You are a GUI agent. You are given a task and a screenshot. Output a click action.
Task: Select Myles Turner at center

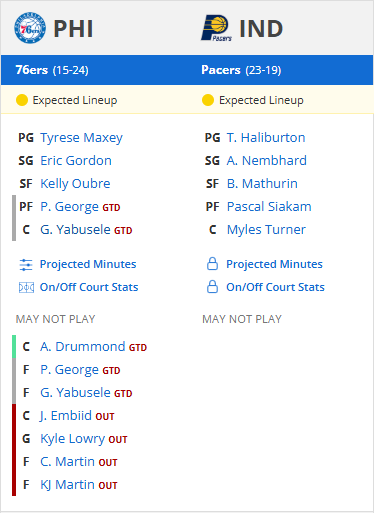[x=266, y=230]
